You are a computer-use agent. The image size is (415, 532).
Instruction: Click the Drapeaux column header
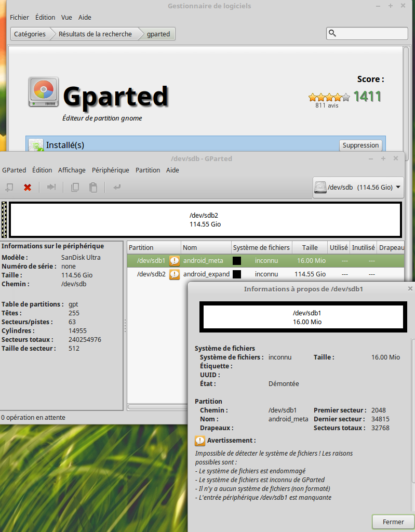coord(391,247)
